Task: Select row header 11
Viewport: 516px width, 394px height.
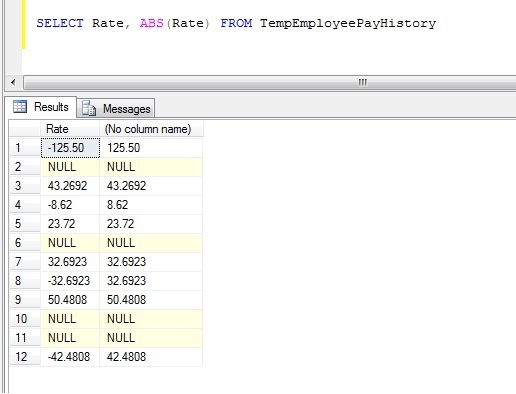Action: pos(25,338)
